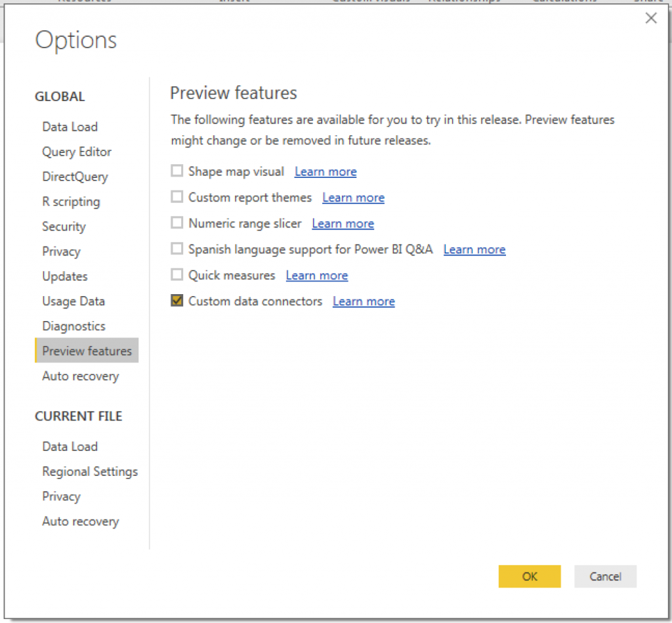Close the Options dialog
The height and width of the screenshot is (623, 672).
point(650,18)
